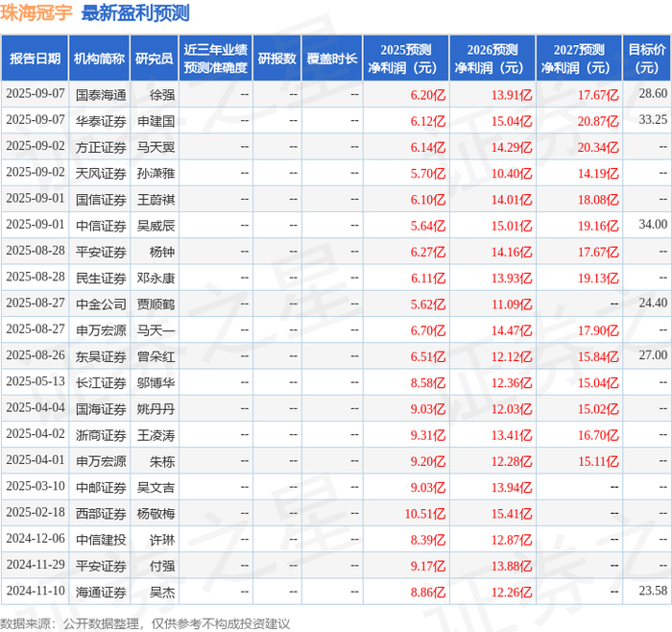The width and height of the screenshot is (672, 632).
Task: Click the 2025预测净利润 header
Action: pyautogui.click(x=406, y=59)
